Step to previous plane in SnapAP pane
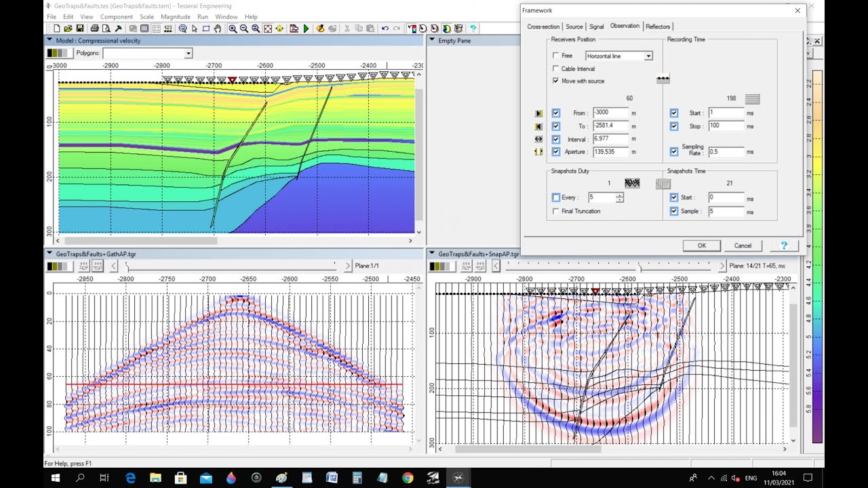 (x=496, y=266)
